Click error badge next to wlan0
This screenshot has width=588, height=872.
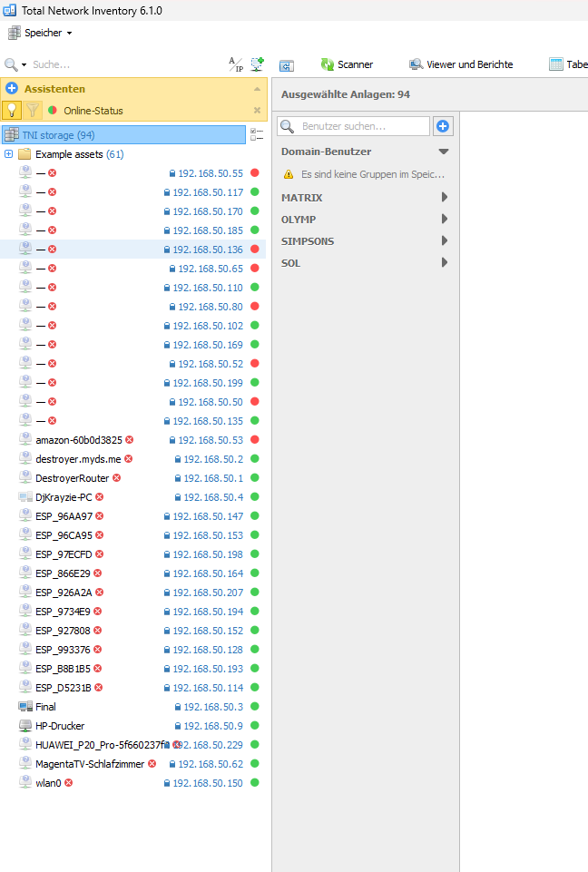68,782
